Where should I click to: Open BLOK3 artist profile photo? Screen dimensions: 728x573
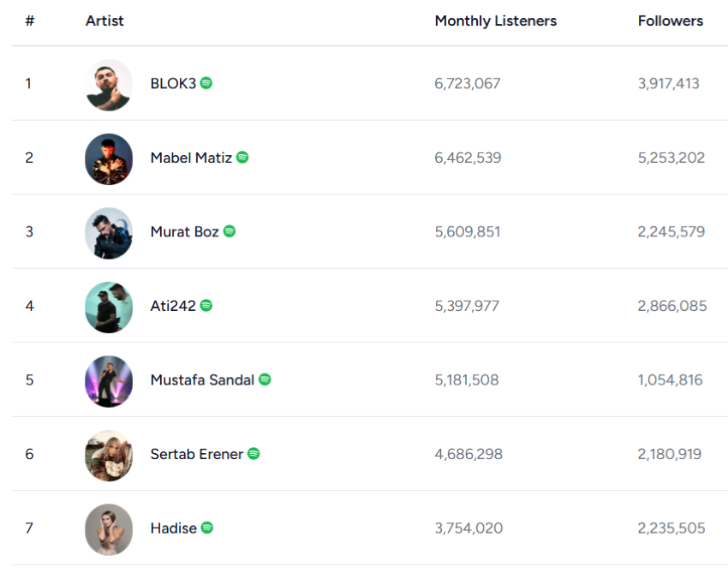(109, 85)
